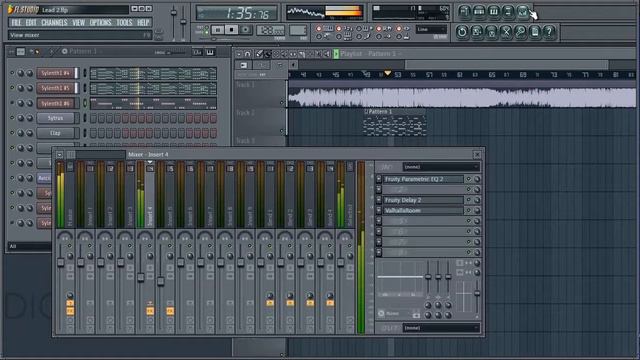640x360 pixels.
Task: Open the ValhallaRoom slot arrow menu
Action: click(379, 211)
